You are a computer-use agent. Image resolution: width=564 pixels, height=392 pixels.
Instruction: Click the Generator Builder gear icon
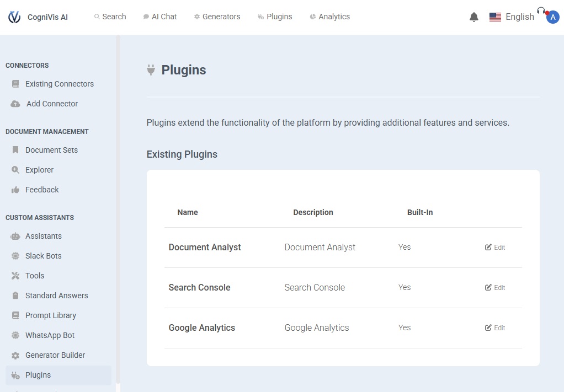[x=15, y=355]
